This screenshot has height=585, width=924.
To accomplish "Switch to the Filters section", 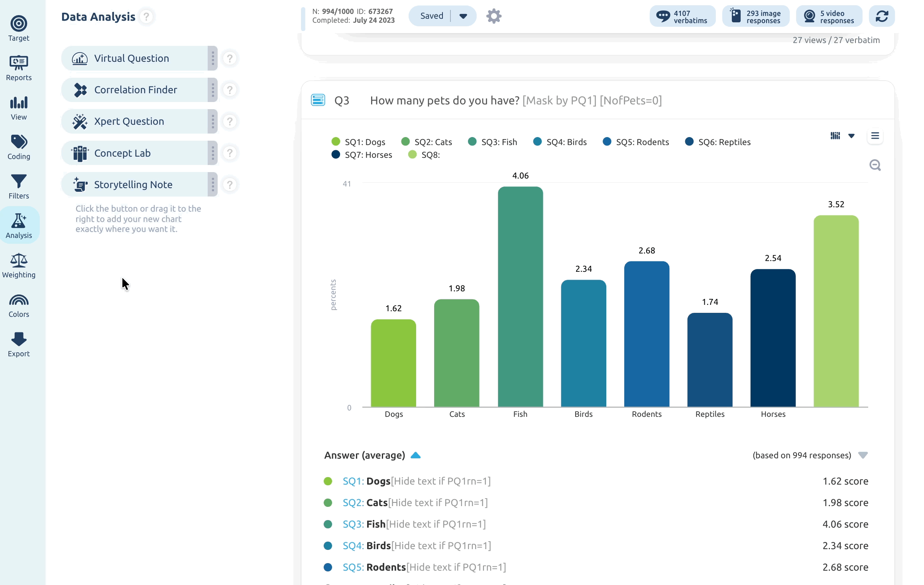I will 19,186.
